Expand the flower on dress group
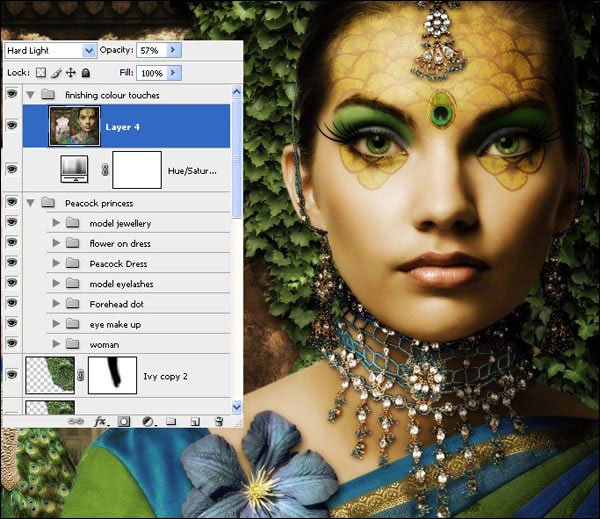Viewport: 600px width, 519px height. point(56,243)
